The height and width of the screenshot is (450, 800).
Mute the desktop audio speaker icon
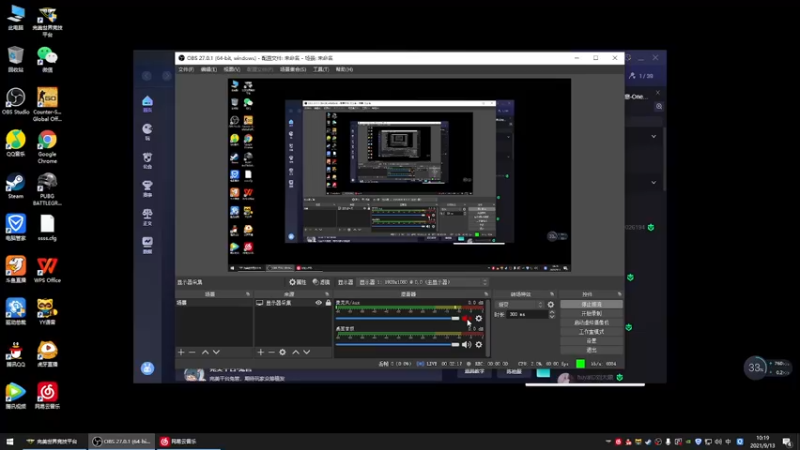[x=466, y=344]
